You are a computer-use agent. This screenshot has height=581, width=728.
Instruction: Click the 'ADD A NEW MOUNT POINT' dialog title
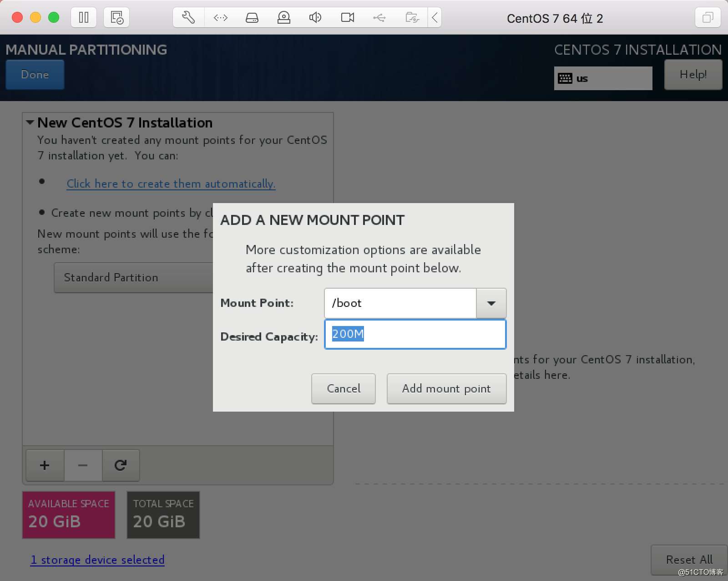pyautogui.click(x=312, y=220)
